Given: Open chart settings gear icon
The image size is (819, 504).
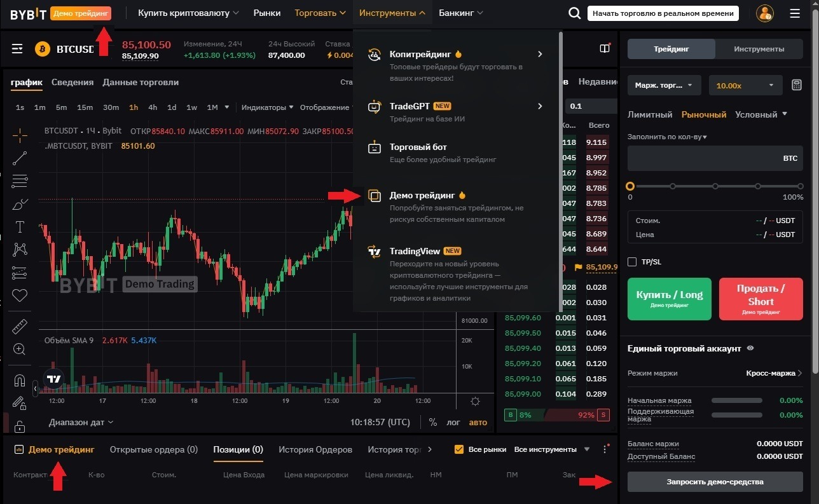Looking at the screenshot, I should 475,401.
